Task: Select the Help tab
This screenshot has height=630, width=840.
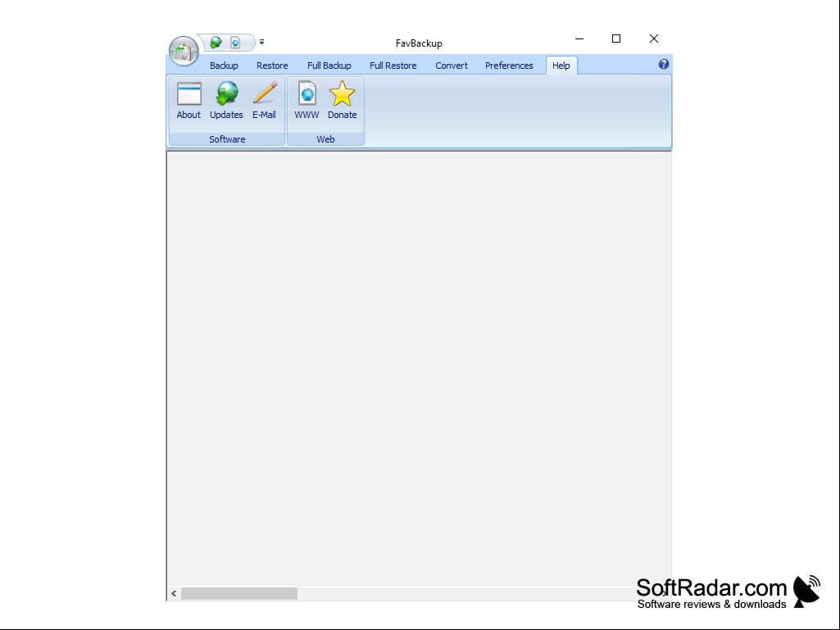Action: [561, 66]
